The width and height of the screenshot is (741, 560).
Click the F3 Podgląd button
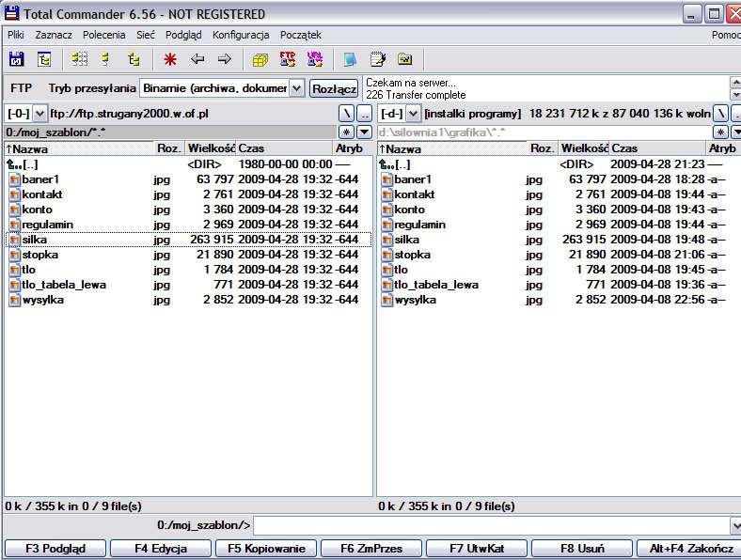coord(55,549)
